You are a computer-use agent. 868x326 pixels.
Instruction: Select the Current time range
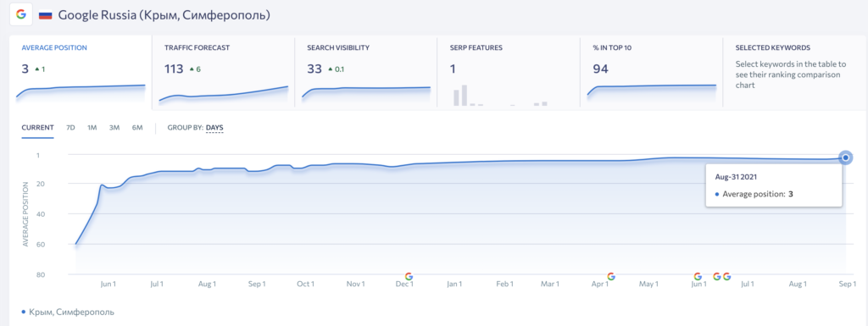37,128
